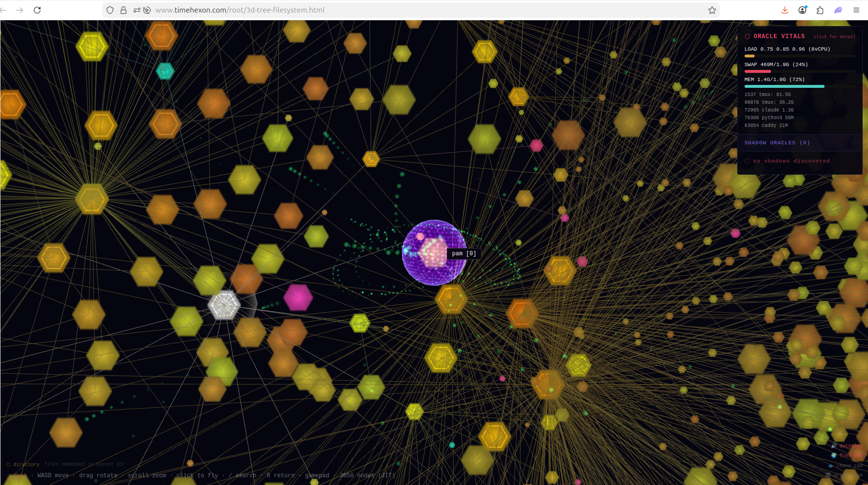Open the browser extensions puzzle icon
This screenshot has height=485, width=868.
tap(820, 10)
